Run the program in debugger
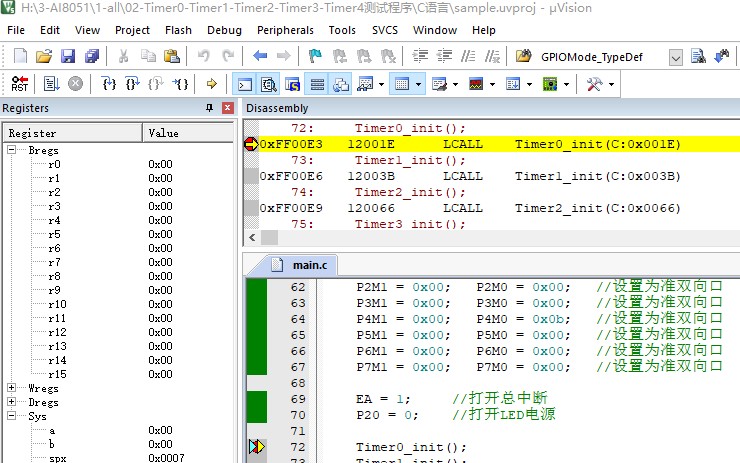 (x=51, y=84)
